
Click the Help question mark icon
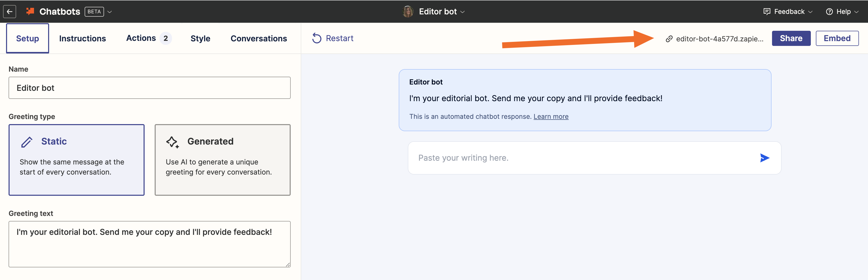829,11
